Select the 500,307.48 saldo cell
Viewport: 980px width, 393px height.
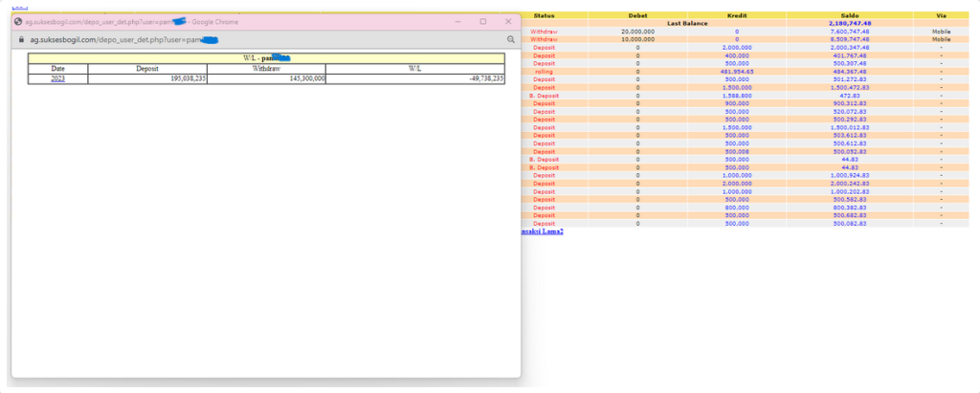[850, 64]
